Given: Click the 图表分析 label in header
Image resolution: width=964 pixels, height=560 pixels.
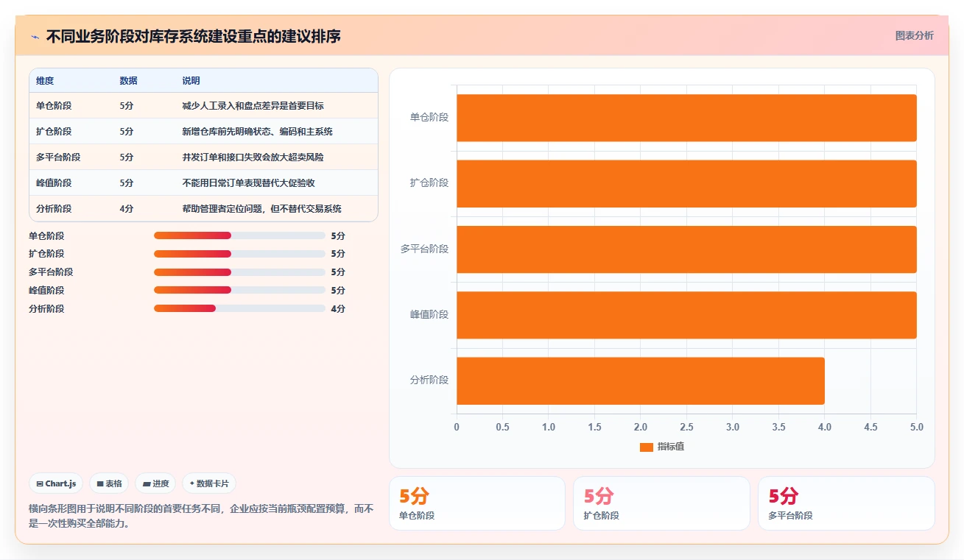Looking at the screenshot, I should click(914, 35).
